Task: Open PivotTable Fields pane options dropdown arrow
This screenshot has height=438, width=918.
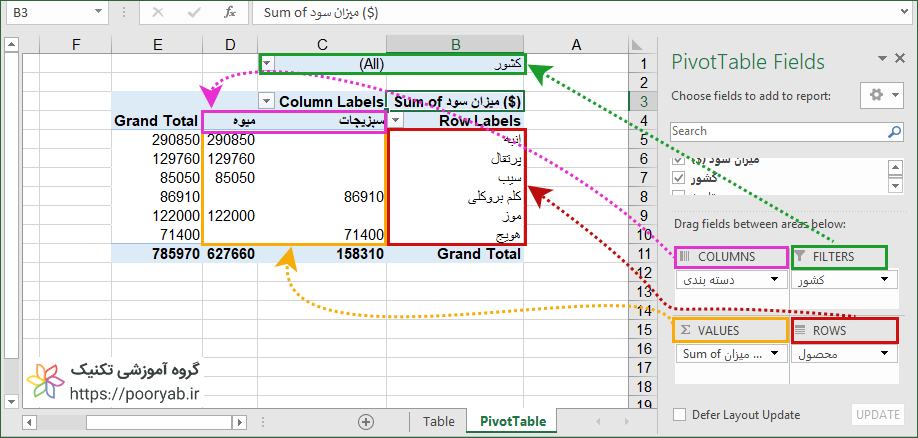Action: [882, 57]
